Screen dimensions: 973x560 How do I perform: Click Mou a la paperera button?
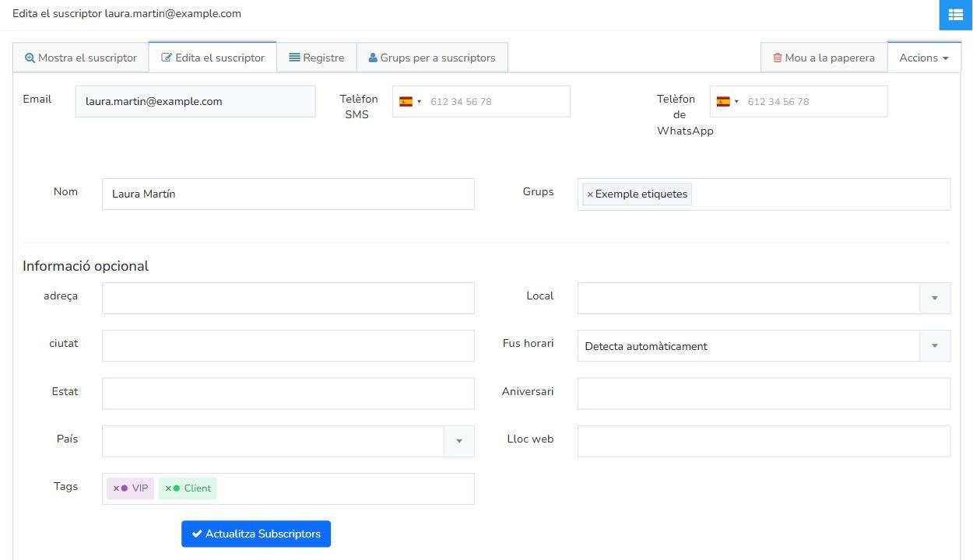click(x=824, y=58)
